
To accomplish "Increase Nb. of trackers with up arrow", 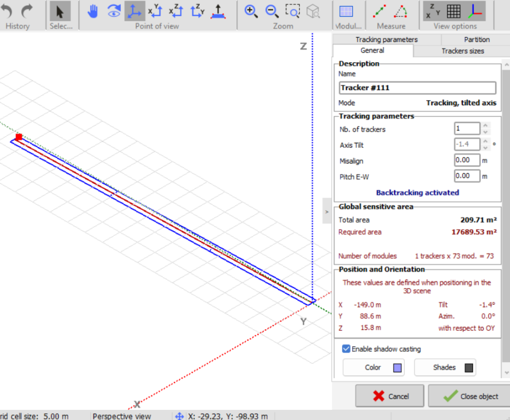I will point(485,126).
